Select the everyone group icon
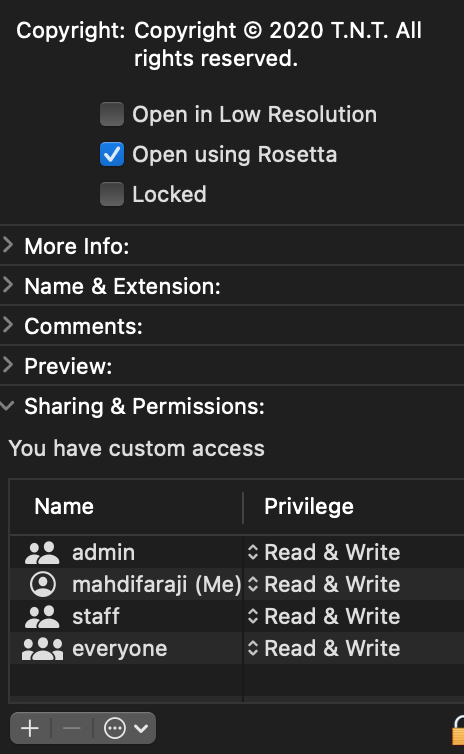The width and height of the screenshot is (464, 754). pyautogui.click(x=42, y=649)
